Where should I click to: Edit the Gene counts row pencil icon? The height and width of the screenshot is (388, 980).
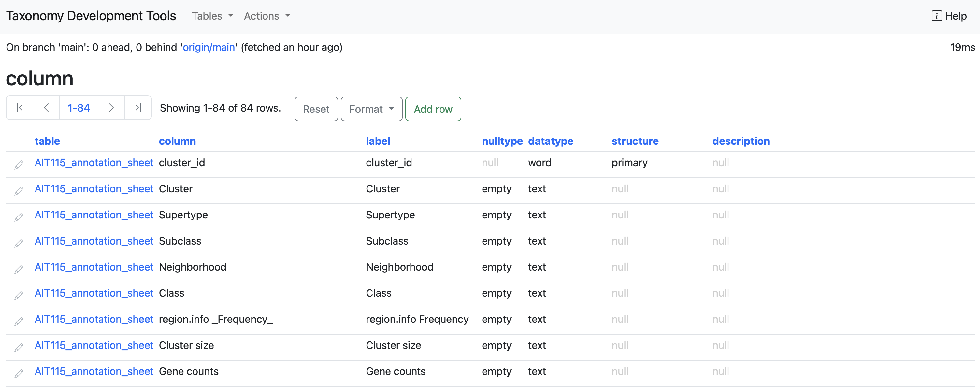[x=19, y=373]
